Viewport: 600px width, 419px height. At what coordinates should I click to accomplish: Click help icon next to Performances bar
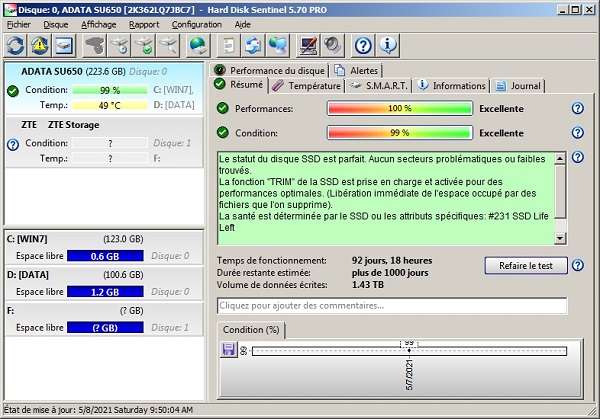tap(577, 108)
